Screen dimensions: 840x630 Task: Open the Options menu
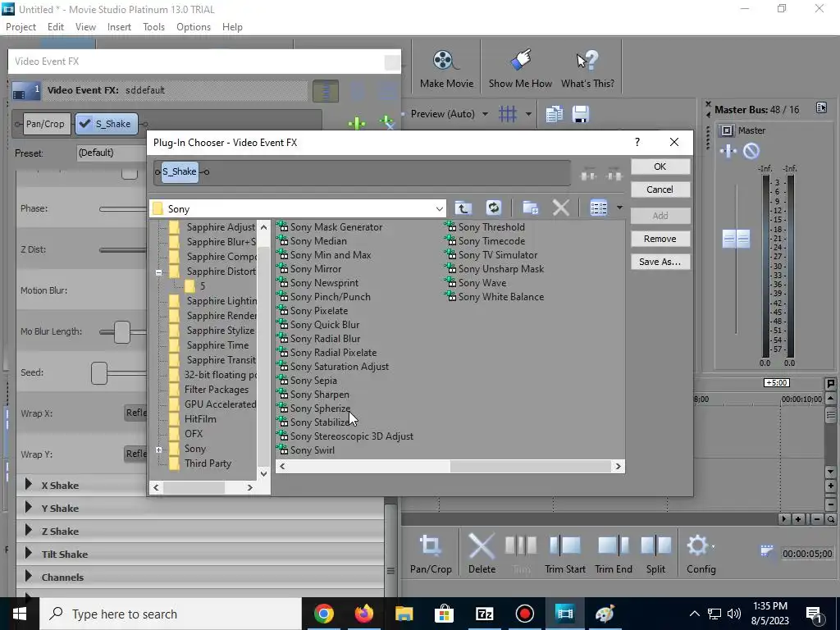[194, 27]
